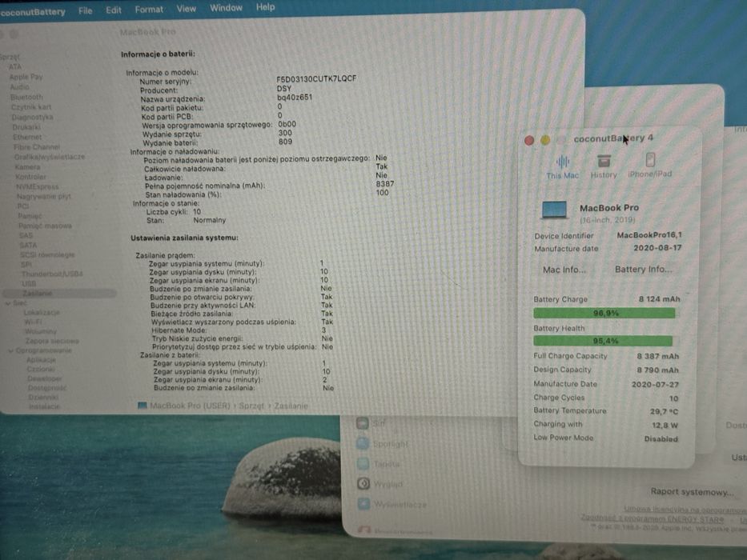Close the coconutBattery window with the red button

pos(528,141)
